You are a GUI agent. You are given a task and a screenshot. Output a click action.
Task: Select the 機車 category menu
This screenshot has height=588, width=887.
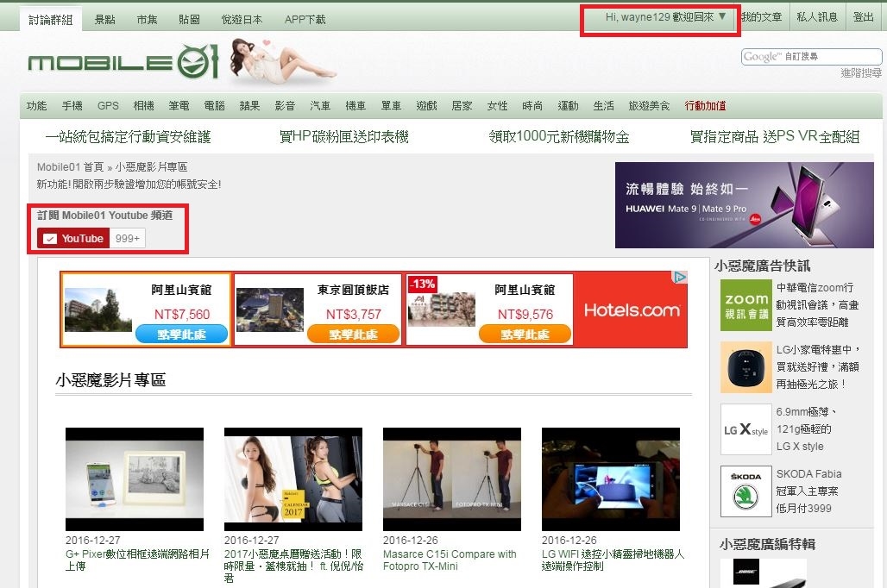pos(355,106)
